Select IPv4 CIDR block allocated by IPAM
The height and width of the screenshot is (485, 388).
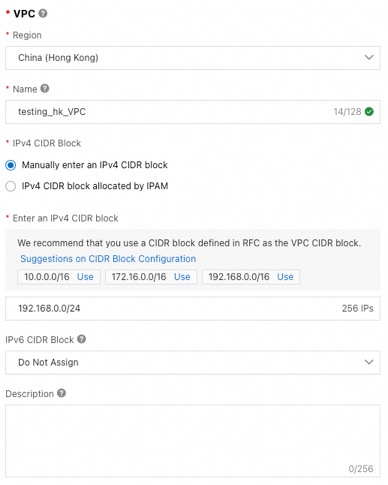pyautogui.click(x=11, y=186)
